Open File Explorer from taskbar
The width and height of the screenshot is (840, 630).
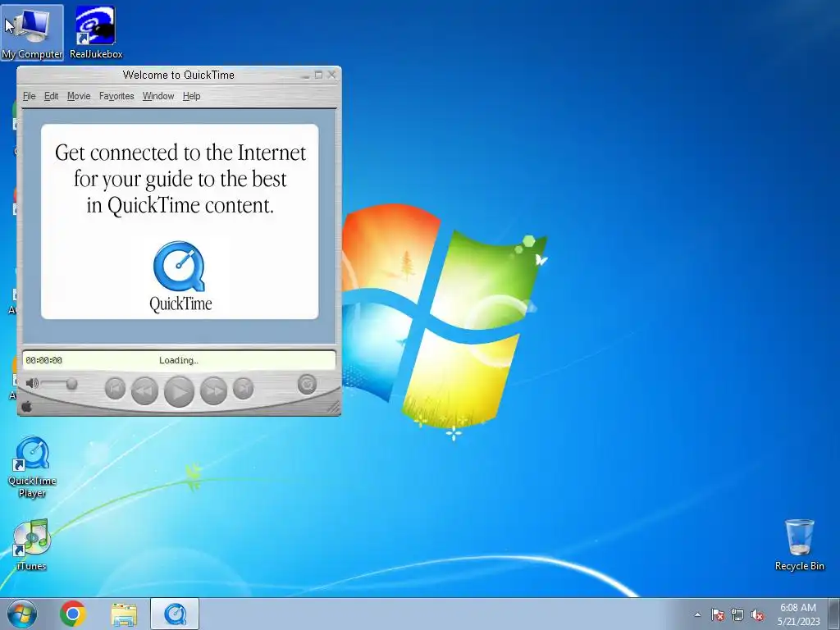[124, 614]
